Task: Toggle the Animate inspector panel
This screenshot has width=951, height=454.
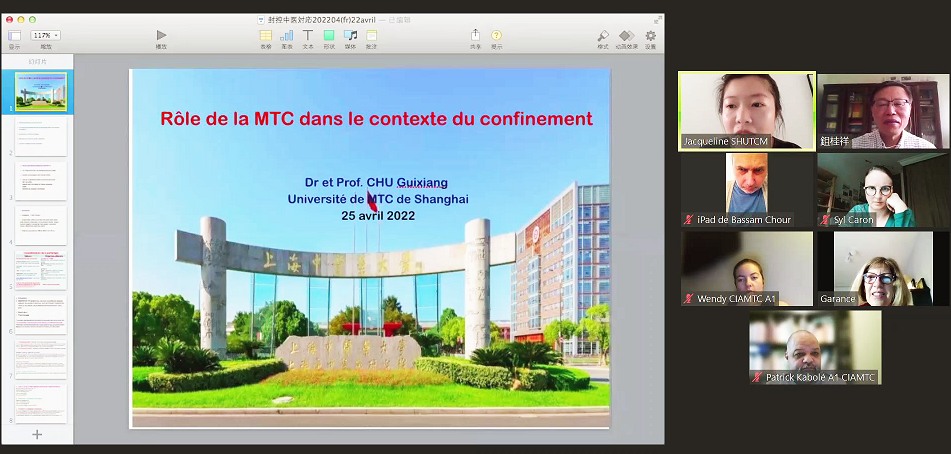Action: 626,36
